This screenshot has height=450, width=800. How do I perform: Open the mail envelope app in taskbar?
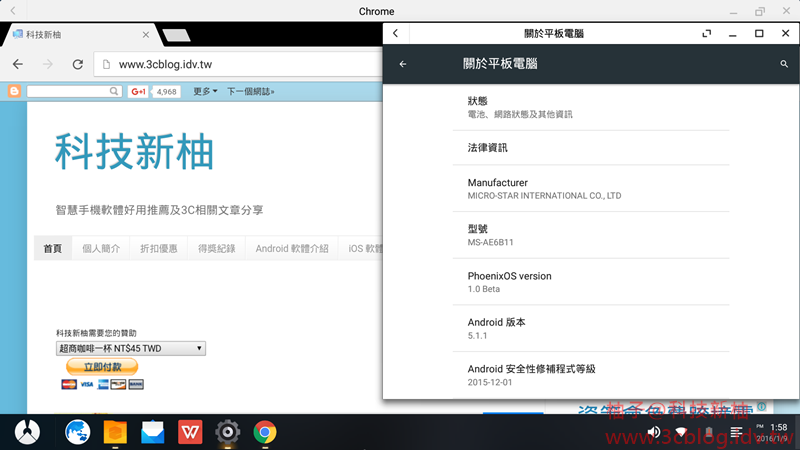(x=153, y=432)
